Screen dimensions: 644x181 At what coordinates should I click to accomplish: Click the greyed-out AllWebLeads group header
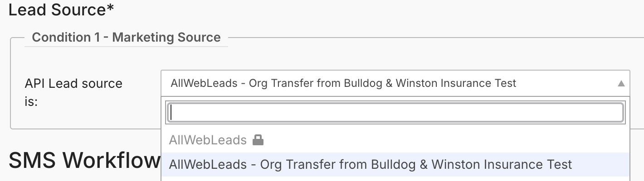point(208,140)
